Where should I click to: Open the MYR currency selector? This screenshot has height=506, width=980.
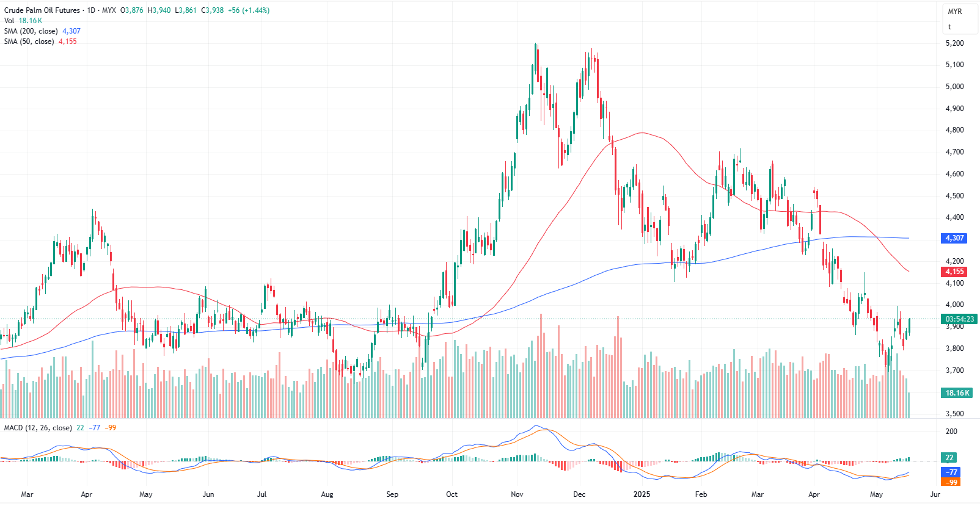point(954,12)
